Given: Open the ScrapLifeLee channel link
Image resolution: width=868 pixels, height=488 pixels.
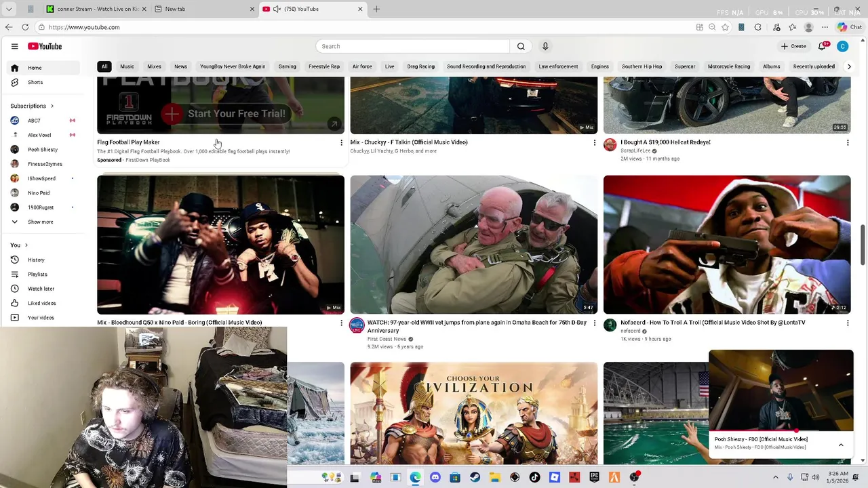Looking at the screenshot, I should (x=635, y=150).
